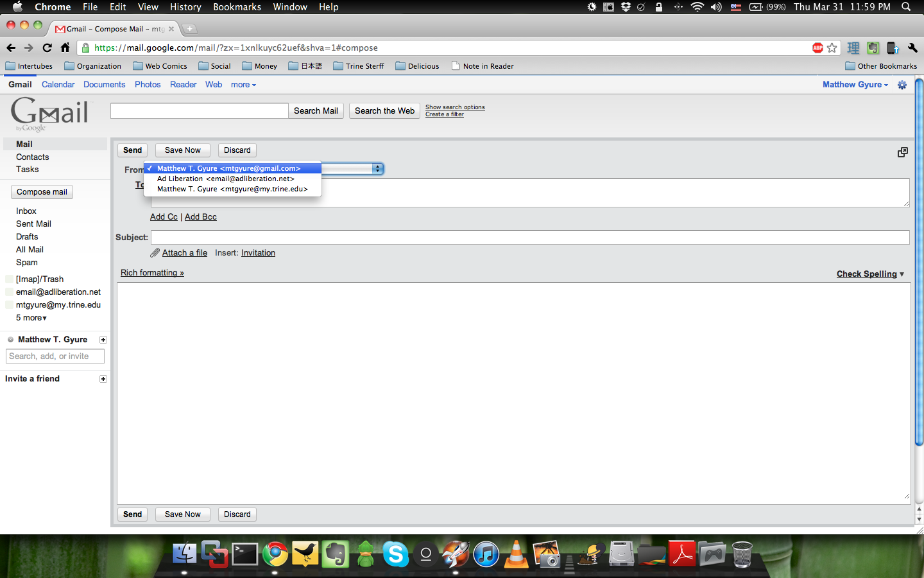This screenshot has height=578, width=924.
Task: Click the browser reload button
Action: point(47,48)
